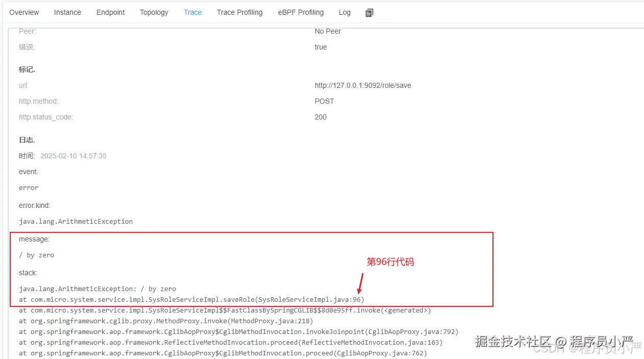Click java.lang.ArithmeticException under error.kind

point(76,221)
